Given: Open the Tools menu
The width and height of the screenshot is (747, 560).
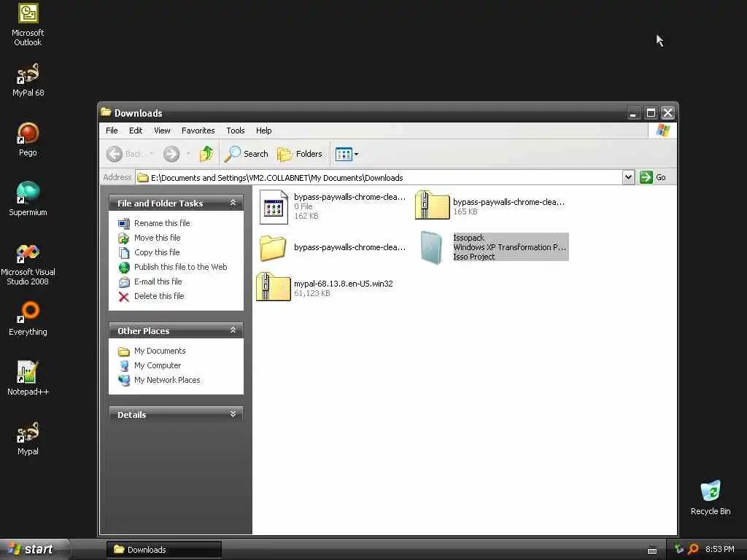Looking at the screenshot, I should click(236, 131).
